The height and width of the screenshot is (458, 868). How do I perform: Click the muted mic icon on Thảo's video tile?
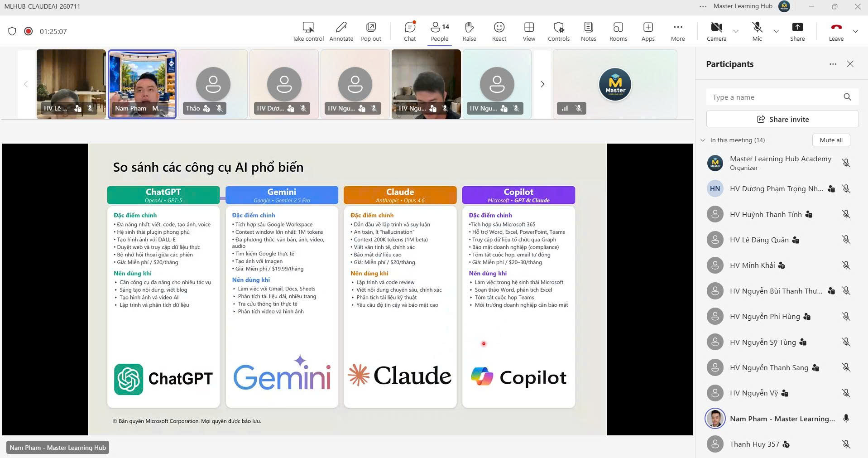point(219,108)
